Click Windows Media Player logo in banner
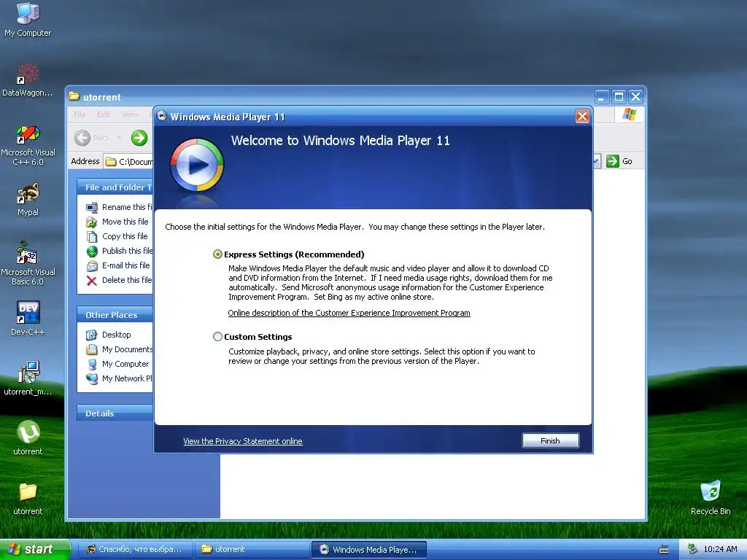This screenshot has width=747, height=560. 197,166
